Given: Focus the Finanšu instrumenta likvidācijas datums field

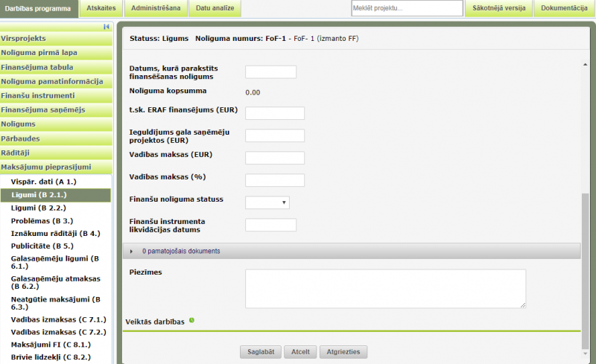Looking at the screenshot, I should coord(270,225).
